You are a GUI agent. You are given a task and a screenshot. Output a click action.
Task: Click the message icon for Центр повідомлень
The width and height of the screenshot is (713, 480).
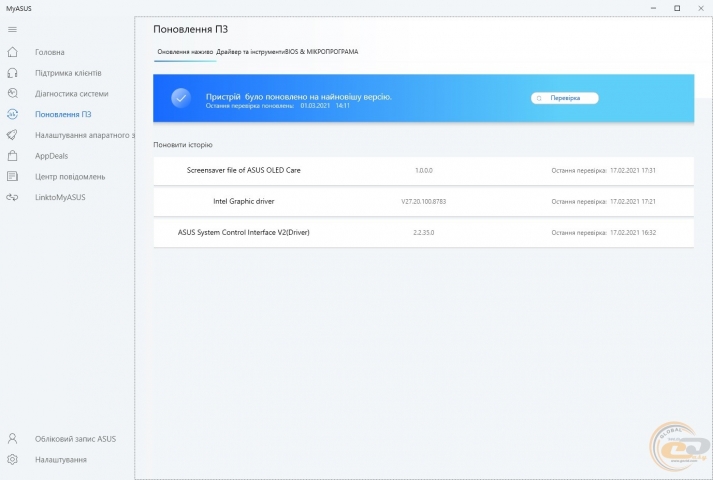(x=13, y=176)
